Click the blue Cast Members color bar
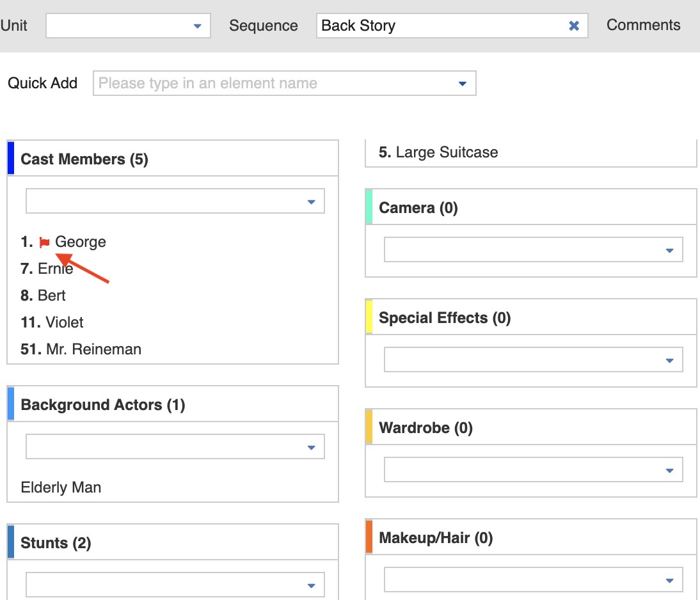This screenshot has height=600, width=700. point(11,158)
